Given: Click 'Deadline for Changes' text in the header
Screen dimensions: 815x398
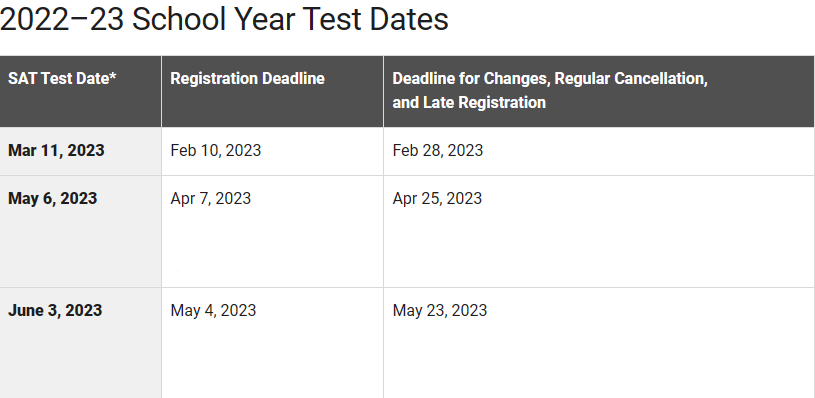Looking at the screenshot, I should coord(471,78).
